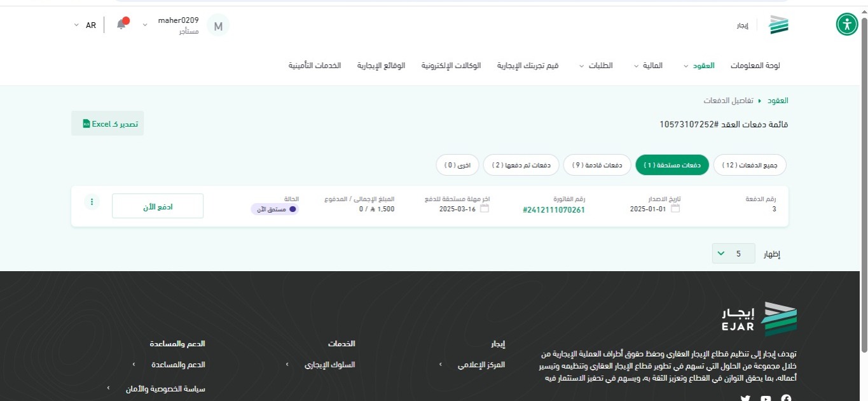
Task: Open the three-dot menu on payment row
Action: click(x=92, y=202)
